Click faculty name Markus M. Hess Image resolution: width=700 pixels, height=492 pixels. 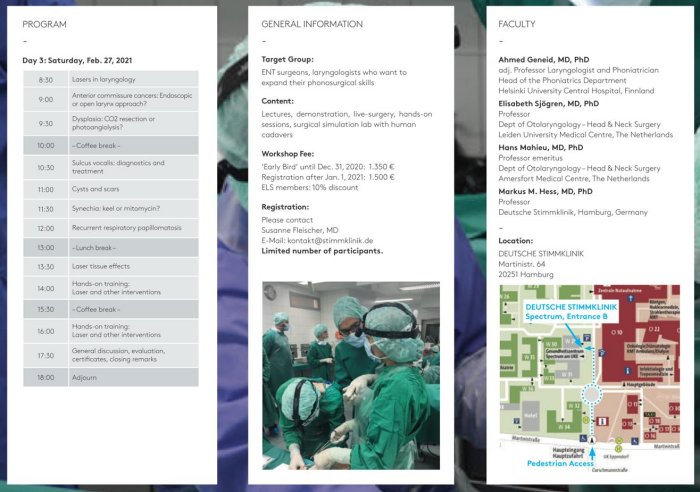click(x=545, y=190)
